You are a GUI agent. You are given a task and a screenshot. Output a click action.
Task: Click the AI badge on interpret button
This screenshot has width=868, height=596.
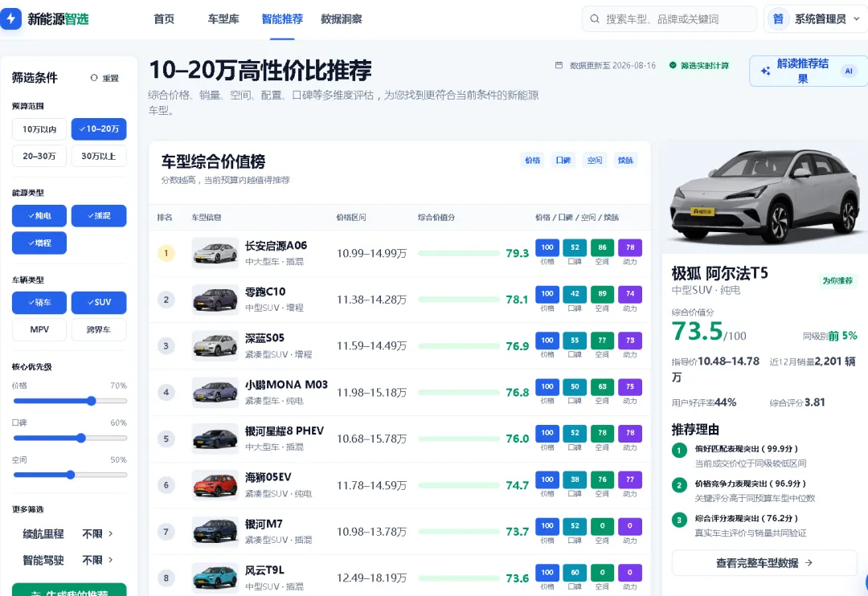tap(848, 71)
